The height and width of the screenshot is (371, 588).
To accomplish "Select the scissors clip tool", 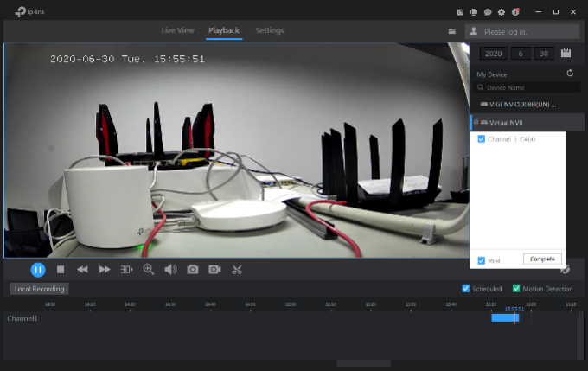I will coord(237,270).
